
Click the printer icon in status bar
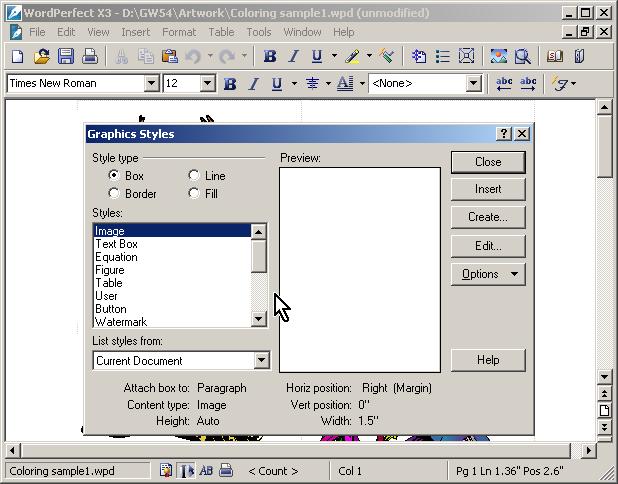(x=226, y=470)
